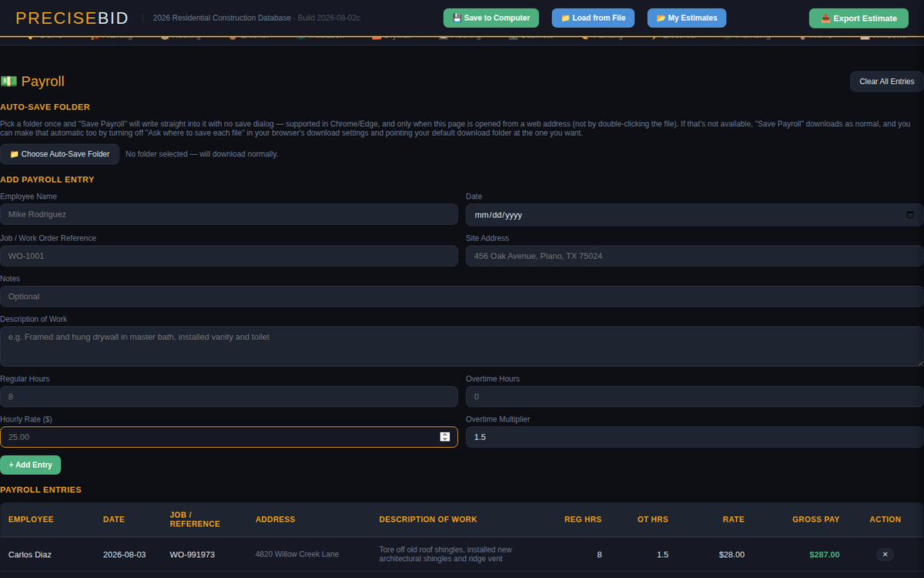Open the date picker calendar icon
The height and width of the screenshot is (578, 924).
[x=910, y=215]
